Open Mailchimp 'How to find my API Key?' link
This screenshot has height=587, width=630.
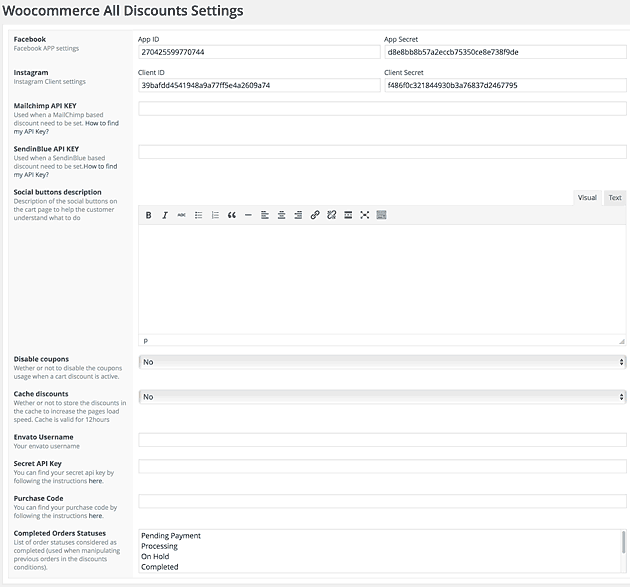[66, 127]
